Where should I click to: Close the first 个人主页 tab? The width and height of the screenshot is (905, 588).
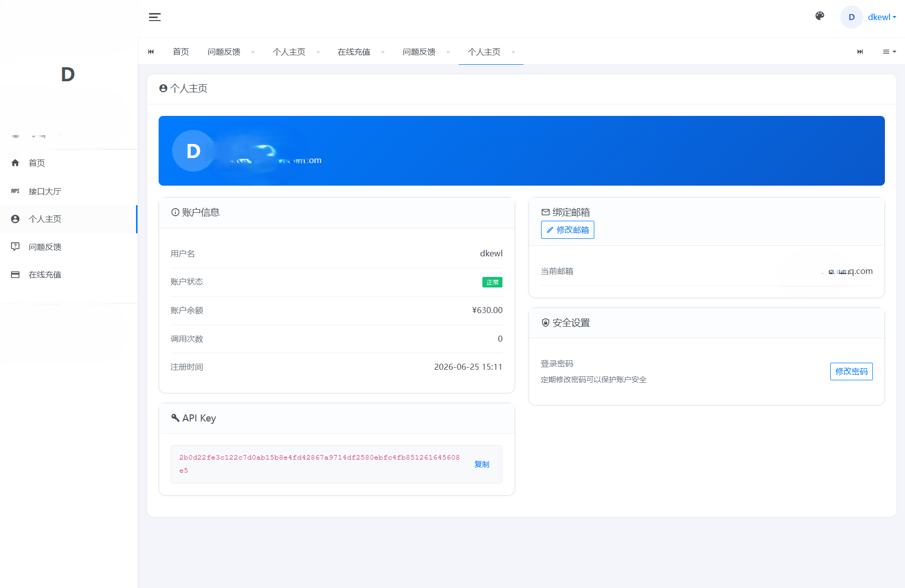coord(318,52)
